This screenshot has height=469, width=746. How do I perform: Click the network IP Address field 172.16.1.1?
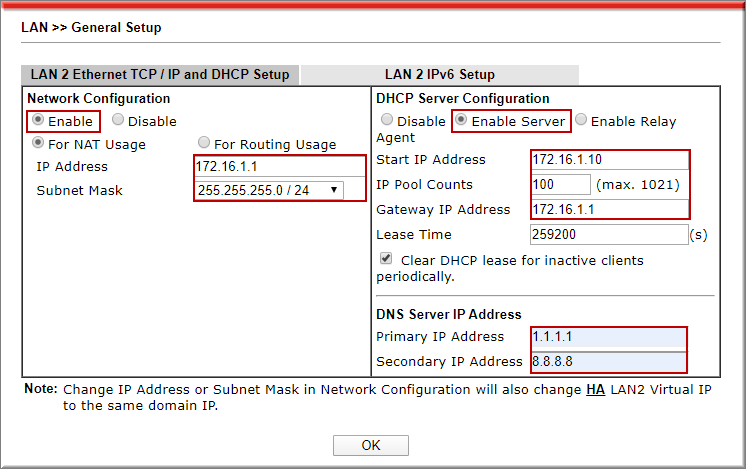coord(280,166)
